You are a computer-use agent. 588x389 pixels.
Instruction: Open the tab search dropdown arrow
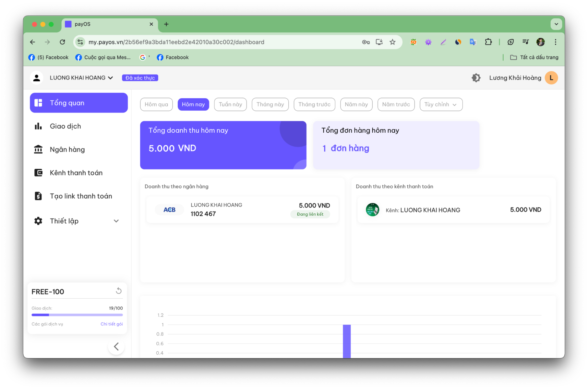click(556, 24)
